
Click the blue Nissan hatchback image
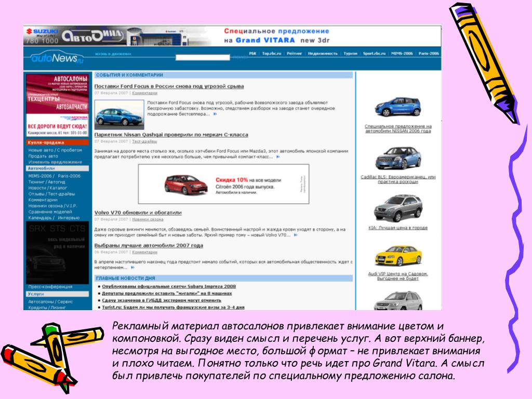click(x=397, y=107)
